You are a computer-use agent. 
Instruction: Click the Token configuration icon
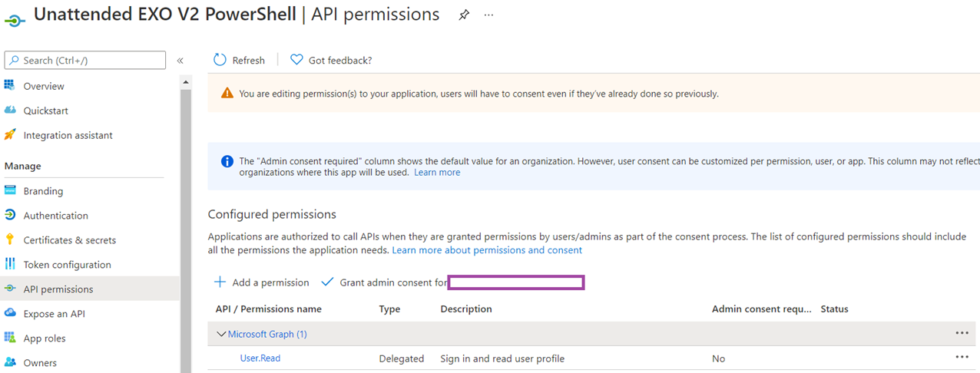click(x=10, y=265)
